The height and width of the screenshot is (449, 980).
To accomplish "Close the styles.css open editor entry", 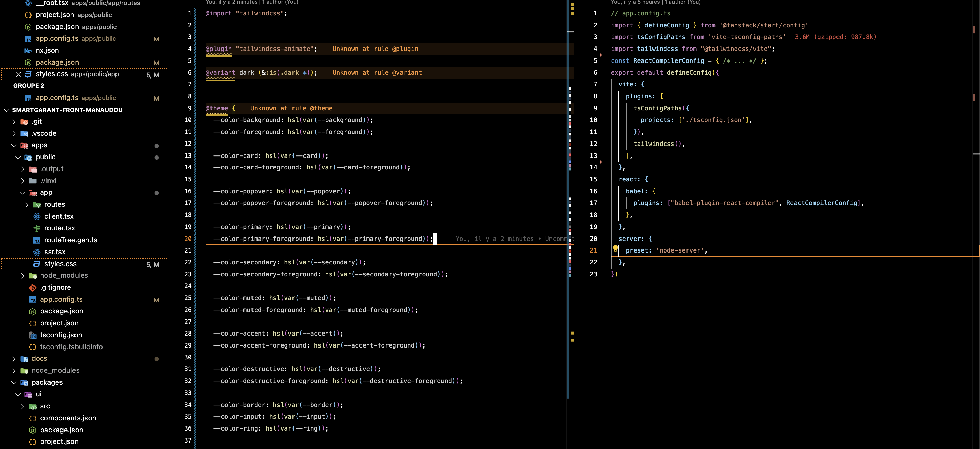I will click(x=18, y=74).
